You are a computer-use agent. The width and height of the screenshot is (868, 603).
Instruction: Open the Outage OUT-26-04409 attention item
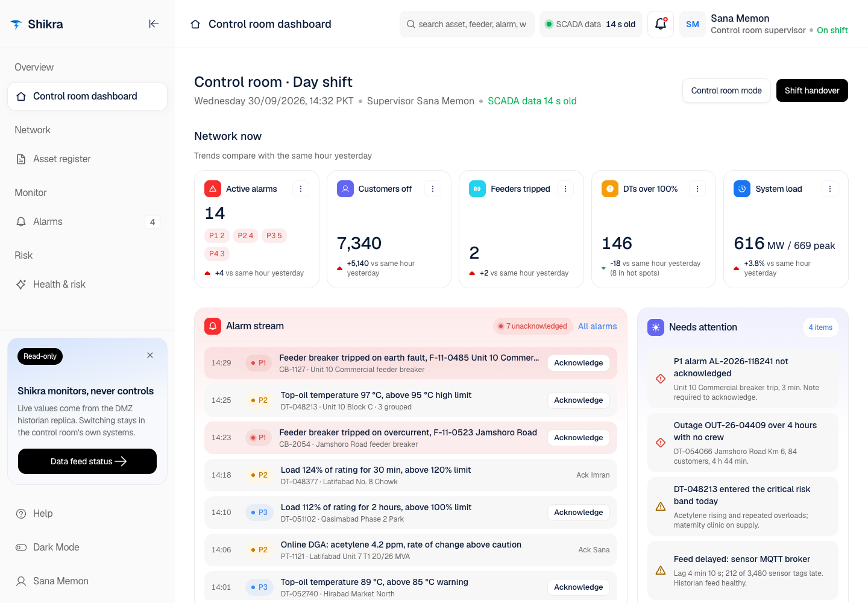point(743,443)
